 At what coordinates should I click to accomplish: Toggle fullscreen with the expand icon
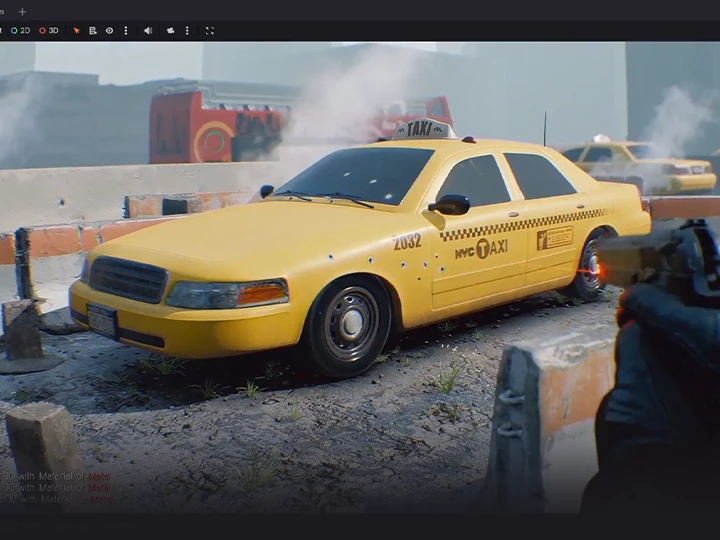210,31
